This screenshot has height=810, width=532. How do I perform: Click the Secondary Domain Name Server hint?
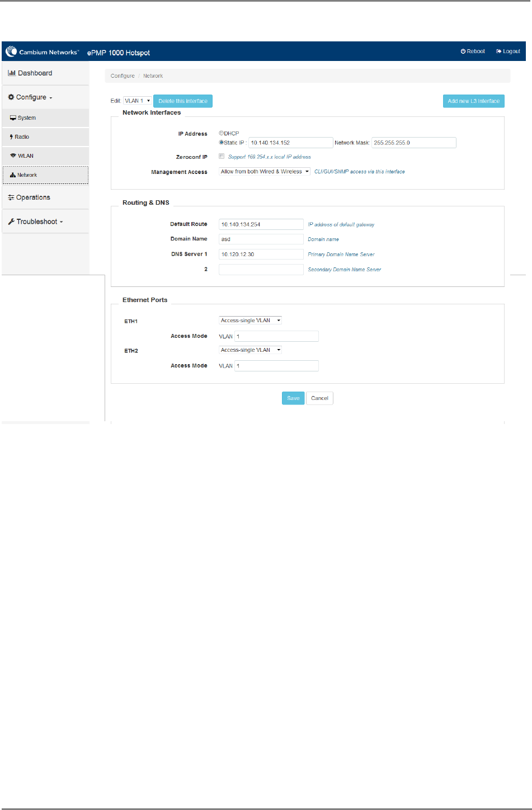point(345,270)
